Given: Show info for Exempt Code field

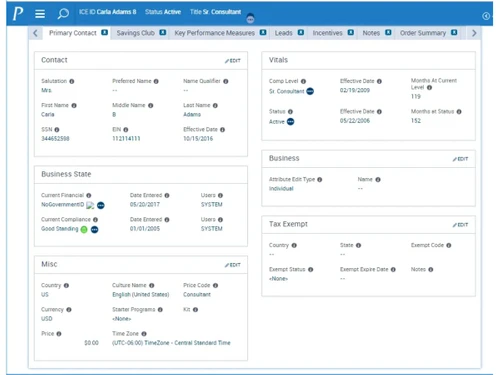Looking at the screenshot, I should pyautogui.click(x=449, y=245).
